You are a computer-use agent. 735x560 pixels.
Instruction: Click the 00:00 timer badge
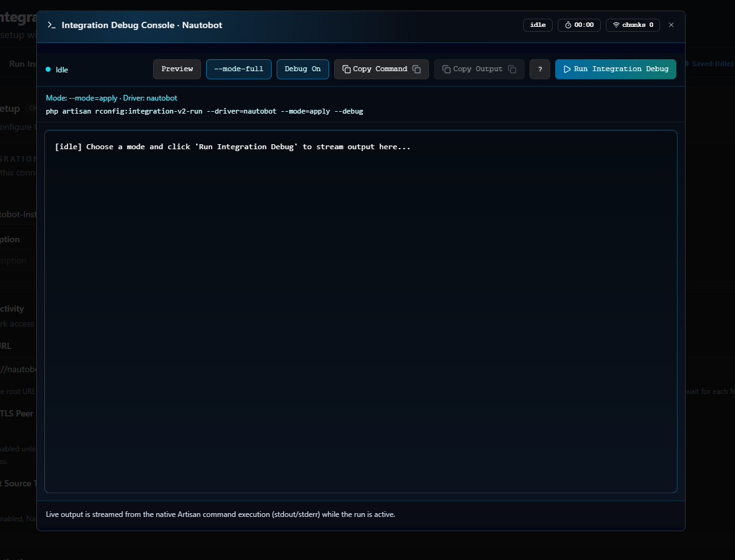click(579, 25)
